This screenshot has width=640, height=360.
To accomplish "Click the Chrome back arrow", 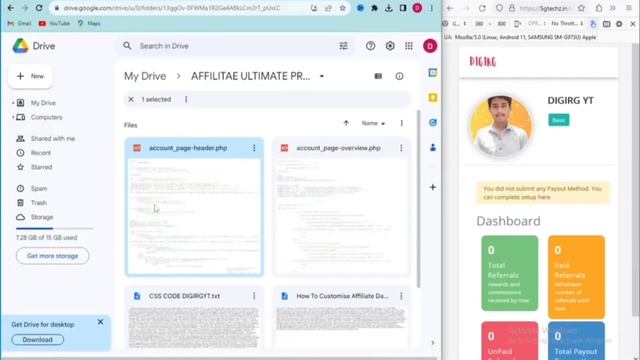I will [x=11, y=8].
